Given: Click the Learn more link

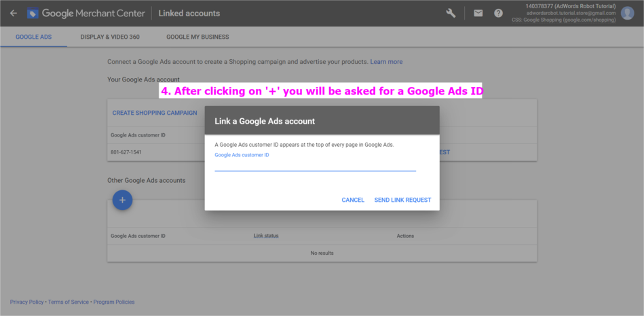Looking at the screenshot, I should click(386, 62).
